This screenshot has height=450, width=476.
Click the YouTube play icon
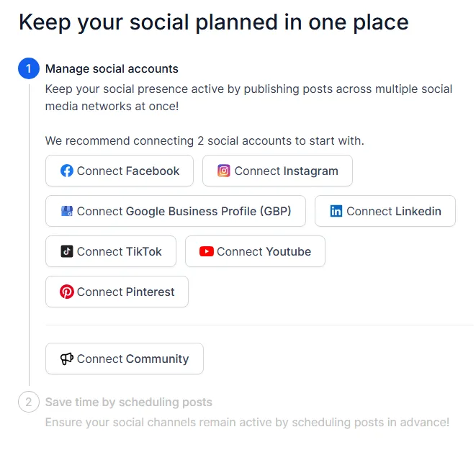(x=207, y=251)
